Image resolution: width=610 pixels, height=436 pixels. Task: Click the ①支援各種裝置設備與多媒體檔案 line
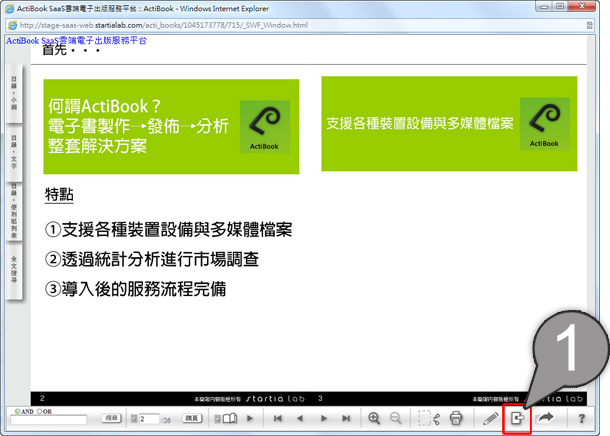[x=168, y=229]
